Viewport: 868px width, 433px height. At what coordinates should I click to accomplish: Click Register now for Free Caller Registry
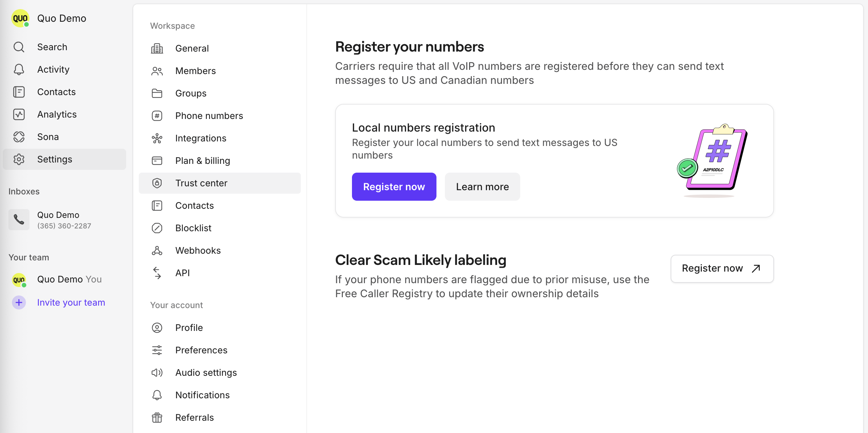coord(721,268)
